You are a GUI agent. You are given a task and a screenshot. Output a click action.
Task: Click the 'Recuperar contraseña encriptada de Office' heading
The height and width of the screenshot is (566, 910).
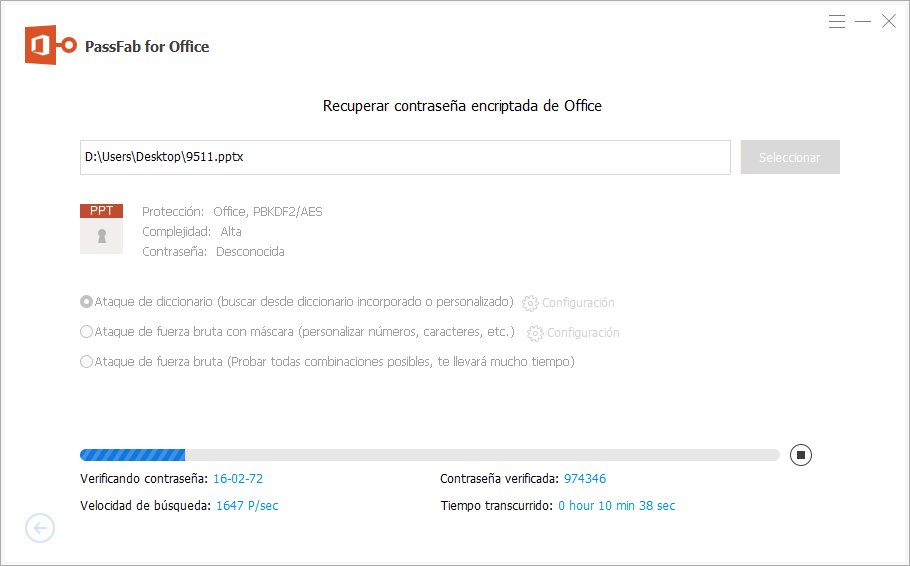point(462,106)
